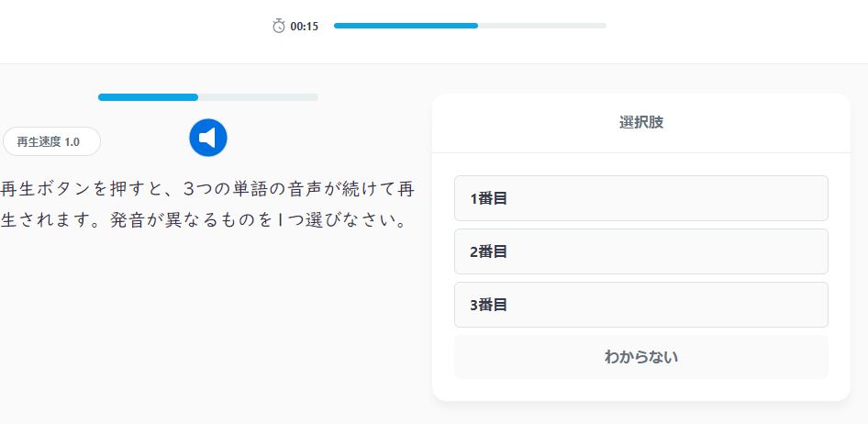The width and height of the screenshot is (868, 424).
Task: Click the instruction line starting with 再生ボタンを押すと
Action: click(x=206, y=190)
